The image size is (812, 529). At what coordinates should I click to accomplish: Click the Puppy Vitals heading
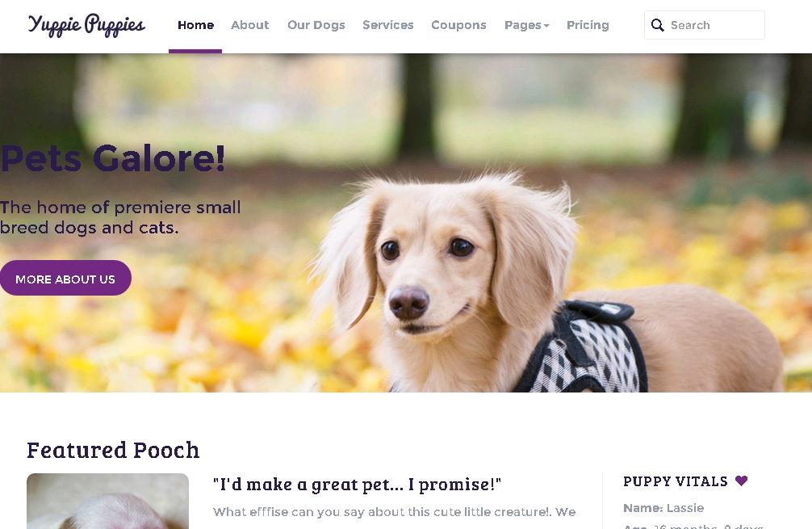(x=676, y=481)
